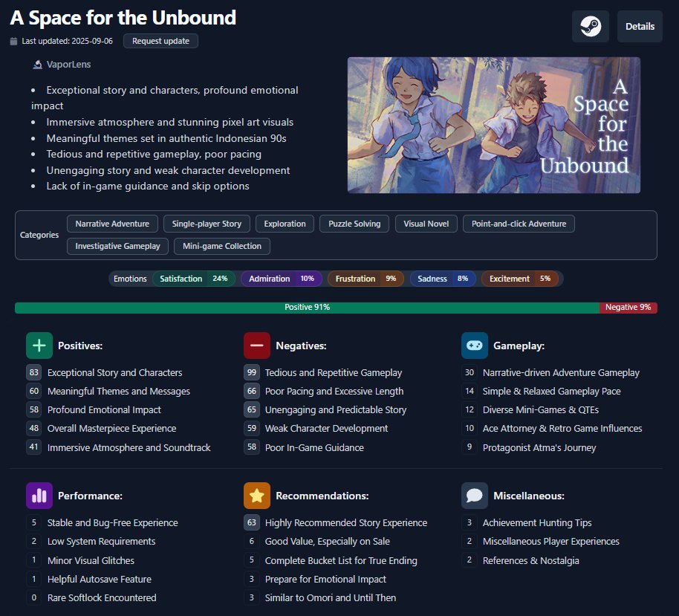Select the Exploration category tag
This screenshot has height=616, width=679.
[x=285, y=224]
